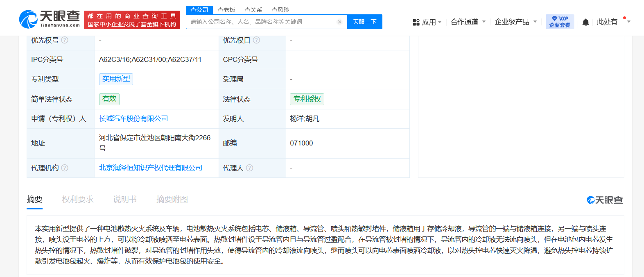Viewport: 644px width, 277px height.
Task: Click help icon beside 优先权号
Action: click(x=65, y=40)
